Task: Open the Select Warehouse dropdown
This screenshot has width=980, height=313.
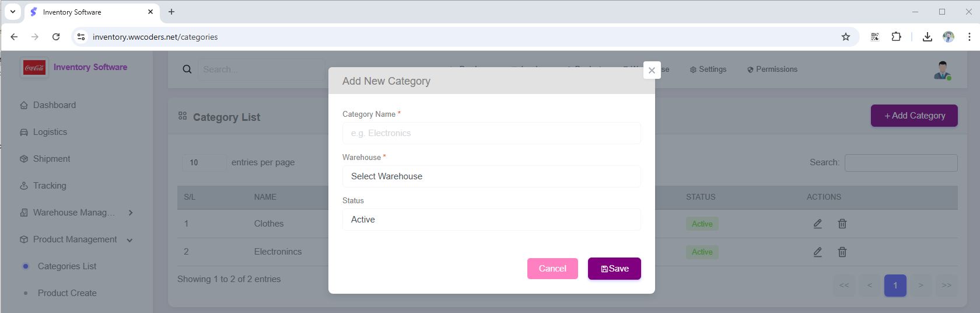Action: (x=491, y=176)
